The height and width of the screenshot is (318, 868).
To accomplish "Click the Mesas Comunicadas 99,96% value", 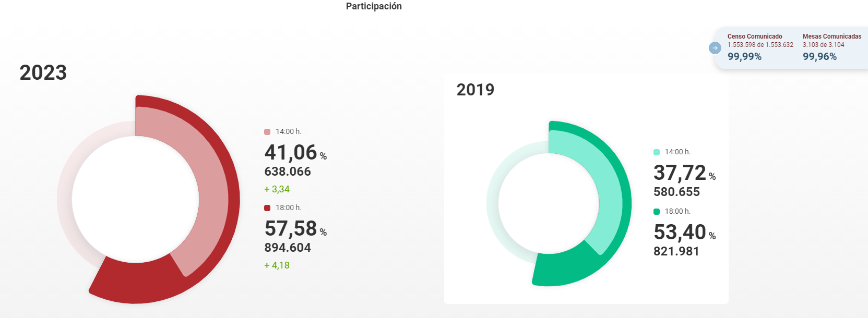I will tap(819, 57).
